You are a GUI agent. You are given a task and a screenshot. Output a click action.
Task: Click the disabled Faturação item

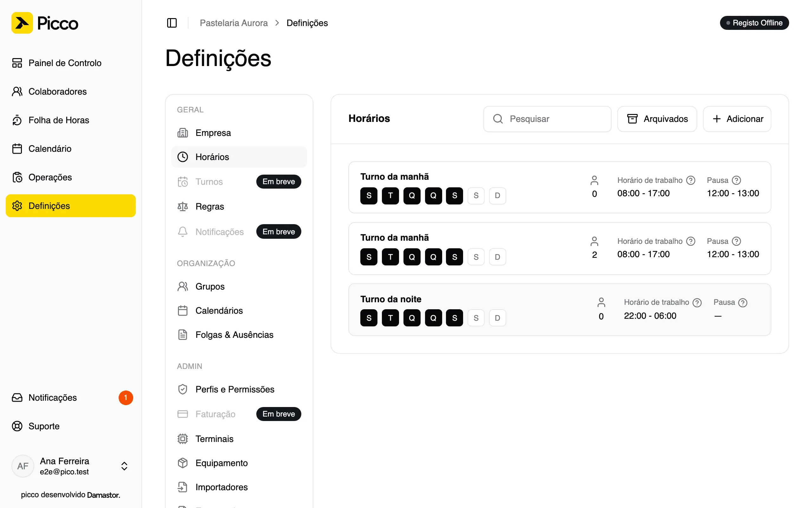click(x=239, y=414)
